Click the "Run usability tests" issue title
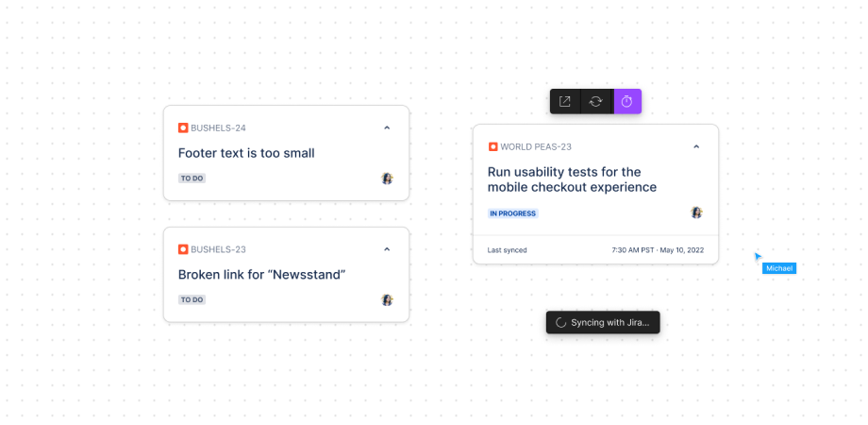 pyautogui.click(x=572, y=179)
